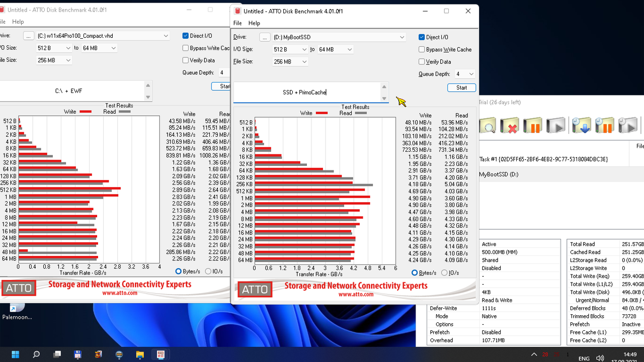Viewport: 644px width, 362px height.
Task: Open Task View on the taskbar
Action: (x=57, y=354)
